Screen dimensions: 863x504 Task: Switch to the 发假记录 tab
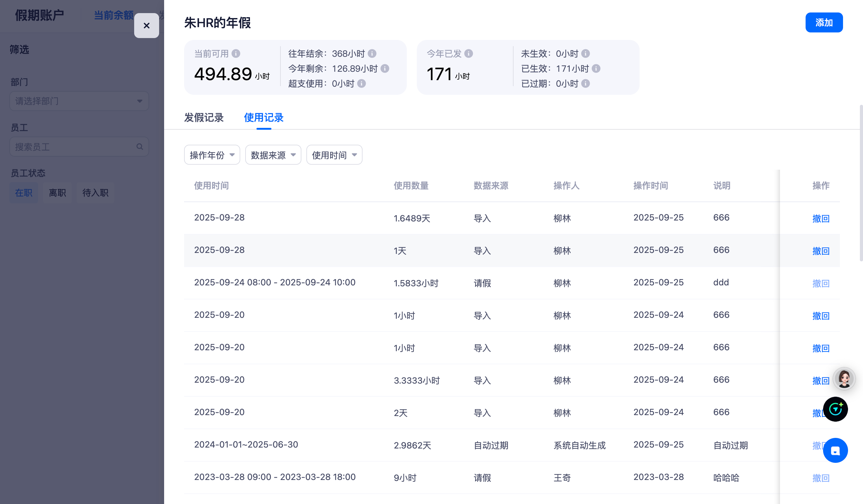[x=204, y=118]
